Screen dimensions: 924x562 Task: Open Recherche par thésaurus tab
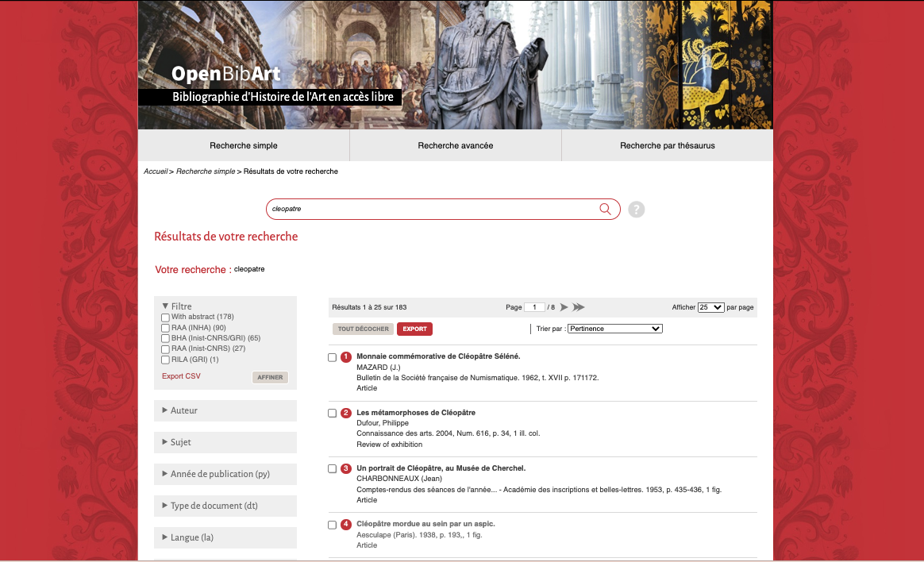[x=667, y=145]
